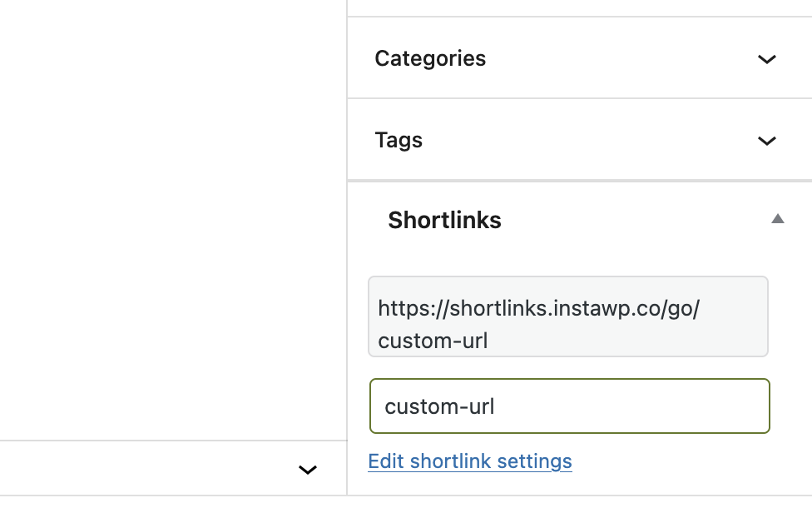Click the chevron icon at screen bottom left
Viewport: 812px width, 508px height.
coord(308,470)
